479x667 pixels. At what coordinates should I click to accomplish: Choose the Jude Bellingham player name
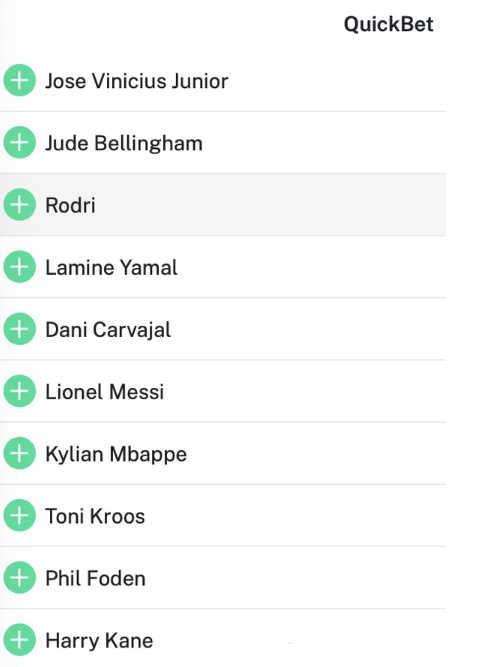coord(124,143)
